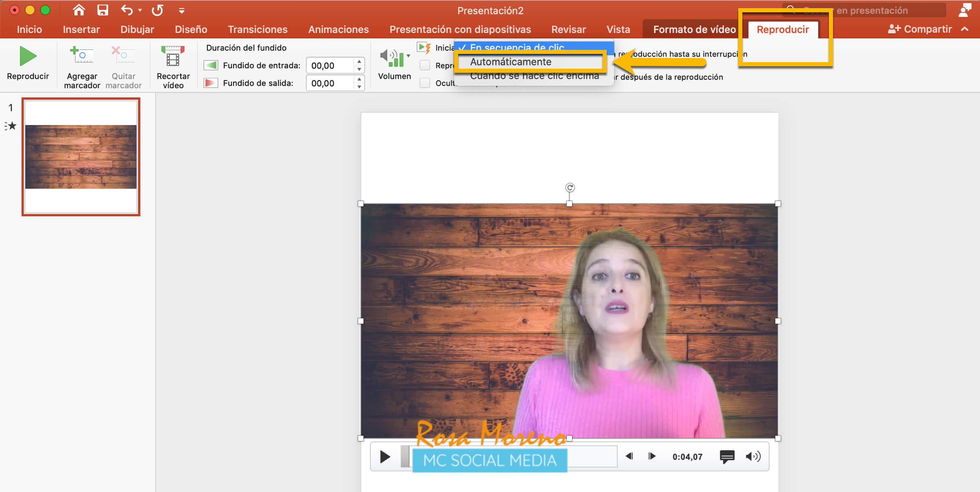Click the Save disk icon
980x492 pixels.
point(102,10)
